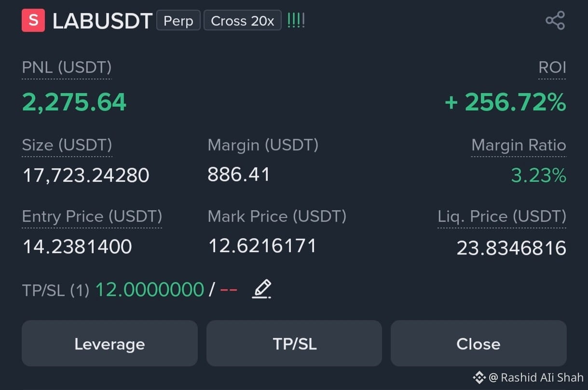Tap the ROI label for info
The image size is (588, 390).
[x=552, y=67]
